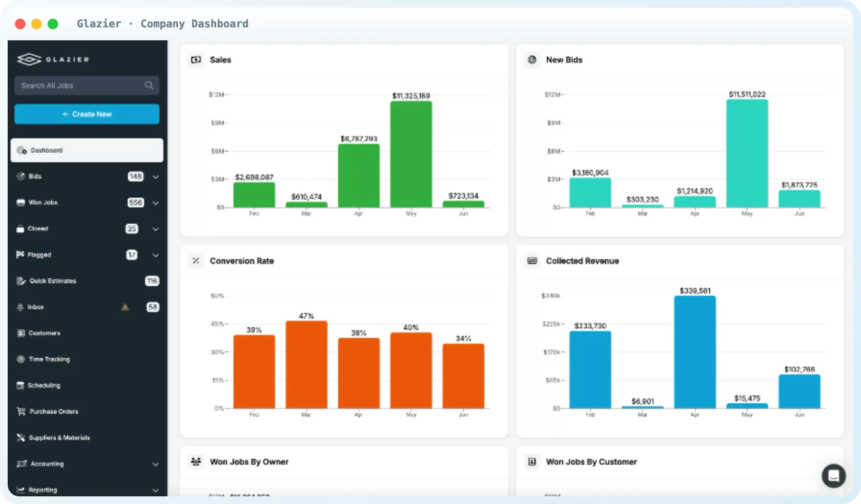
Task: Click the Scheduling calendar icon
Action: point(20,385)
